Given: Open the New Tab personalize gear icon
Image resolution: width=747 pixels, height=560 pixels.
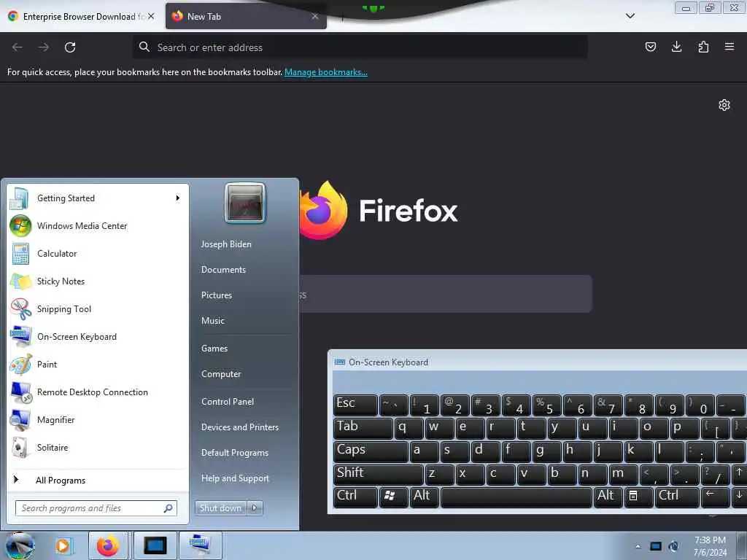Looking at the screenshot, I should click(724, 105).
